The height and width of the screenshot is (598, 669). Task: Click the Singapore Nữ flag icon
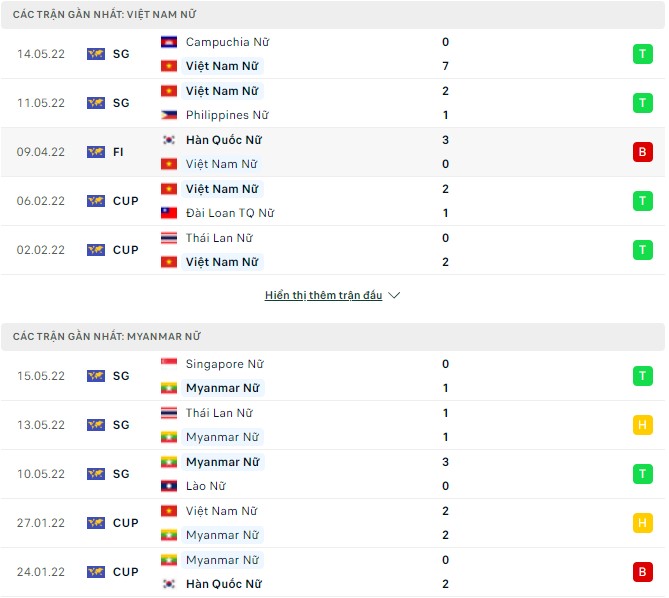pos(169,364)
